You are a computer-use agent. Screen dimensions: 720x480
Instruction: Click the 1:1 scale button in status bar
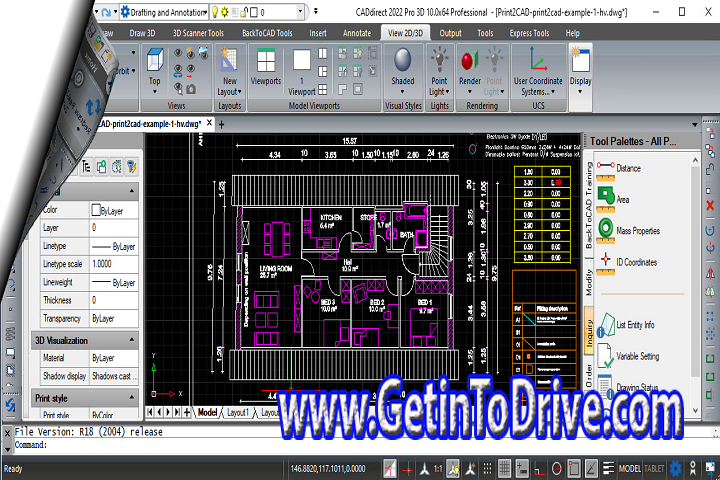438,469
